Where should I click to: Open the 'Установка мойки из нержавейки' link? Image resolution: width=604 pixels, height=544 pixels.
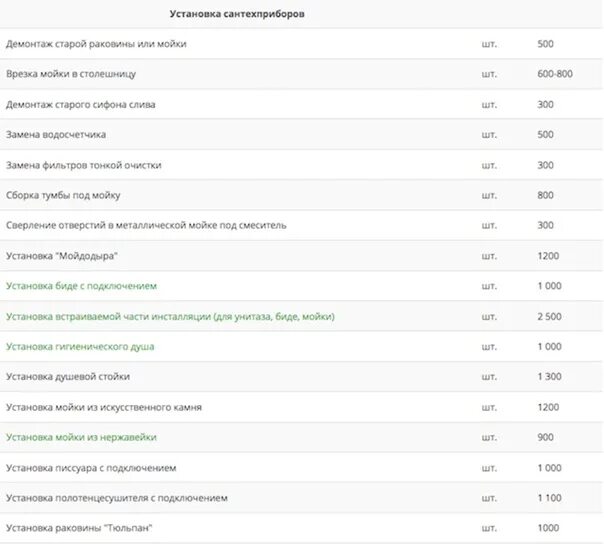81,437
